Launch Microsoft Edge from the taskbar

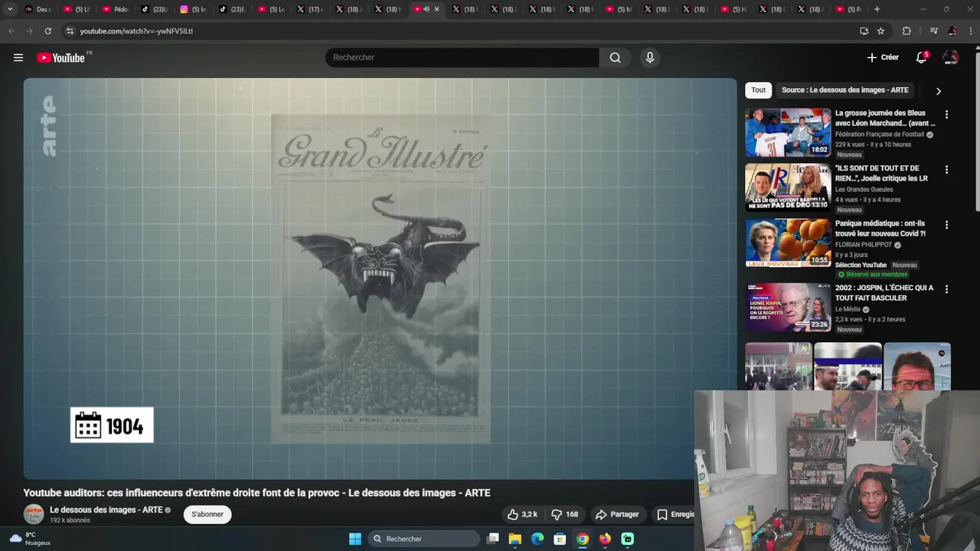point(537,539)
